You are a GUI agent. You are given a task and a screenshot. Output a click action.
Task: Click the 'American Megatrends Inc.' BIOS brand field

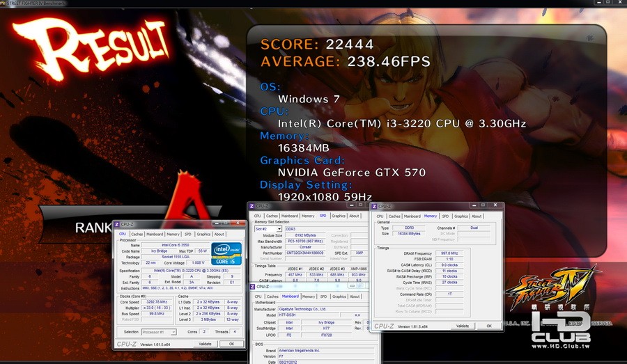point(325,350)
